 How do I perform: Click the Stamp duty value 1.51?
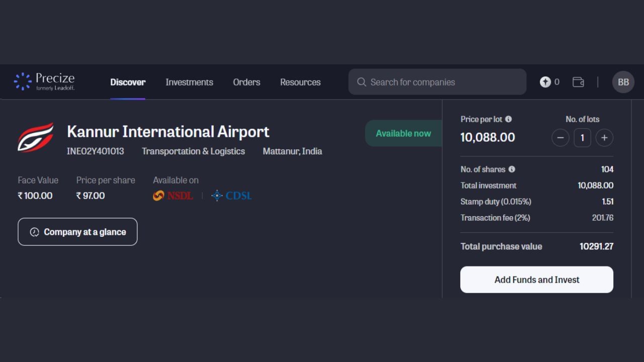[x=608, y=202]
